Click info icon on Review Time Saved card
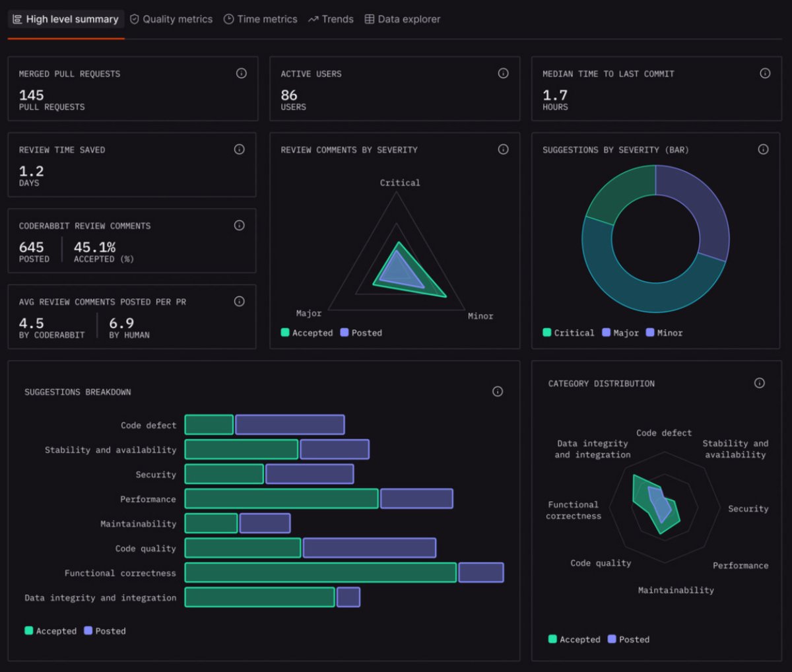792x672 pixels. (240, 149)
